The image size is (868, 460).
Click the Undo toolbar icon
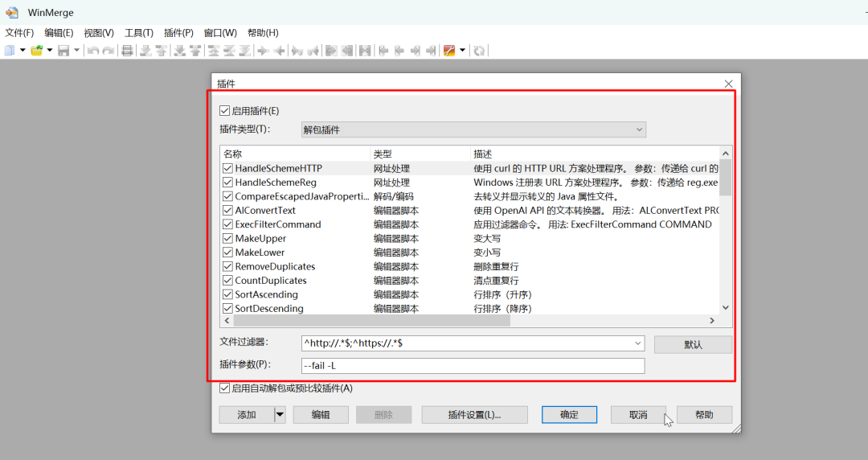pos(93,51)
